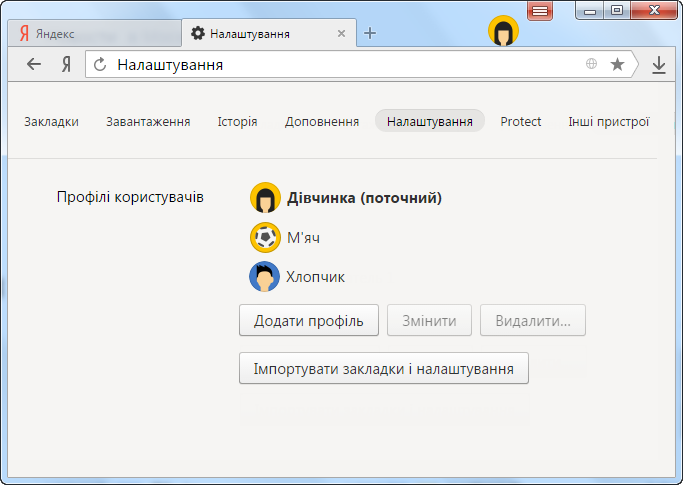Close the Налаштування tab
Screen dimensions: 683x485
[x=342, y=34]
